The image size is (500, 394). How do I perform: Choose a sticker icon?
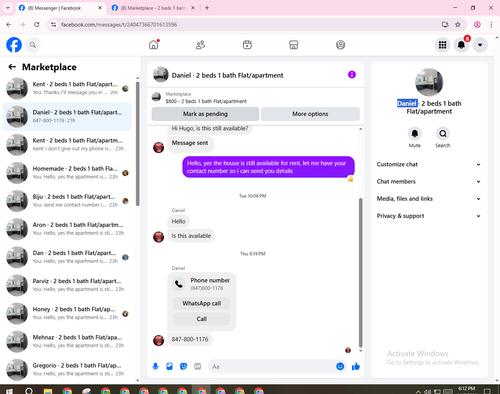pos(183,367)
